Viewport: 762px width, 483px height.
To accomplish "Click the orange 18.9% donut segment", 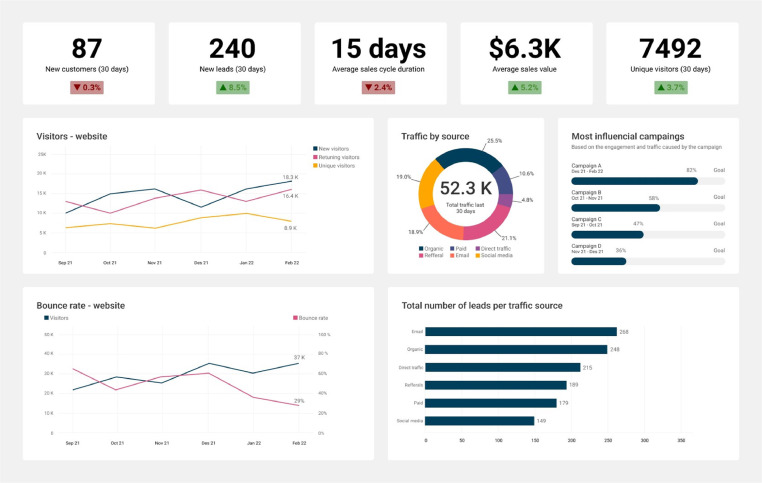I will pyautogui.click(x=441, y=224).
